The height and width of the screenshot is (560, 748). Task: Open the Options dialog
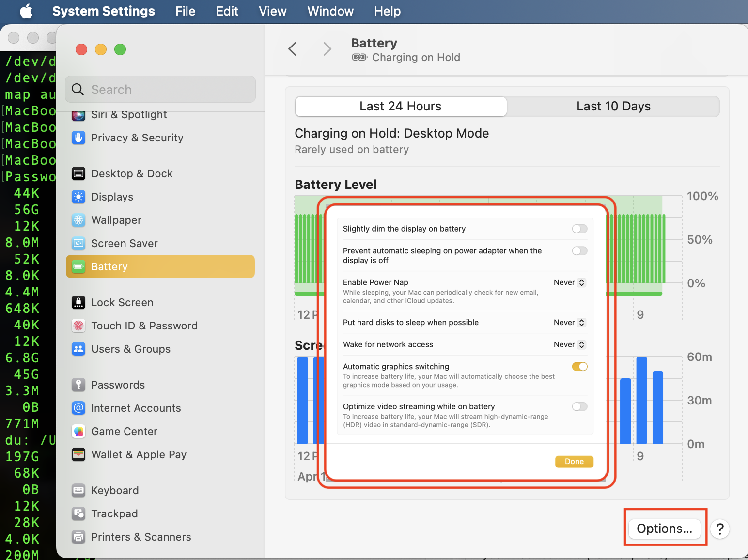pyautogui.click(x=665, y=529)
